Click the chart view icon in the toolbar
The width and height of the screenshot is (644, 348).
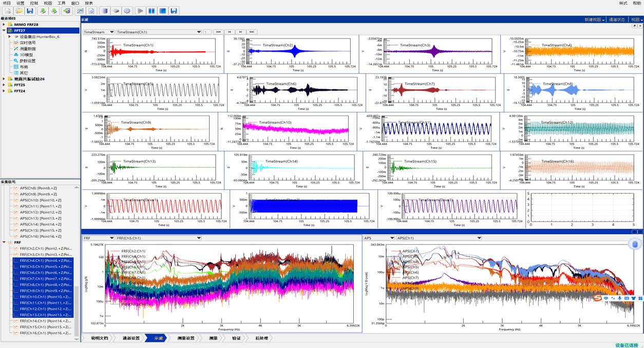tap(80, 11)
